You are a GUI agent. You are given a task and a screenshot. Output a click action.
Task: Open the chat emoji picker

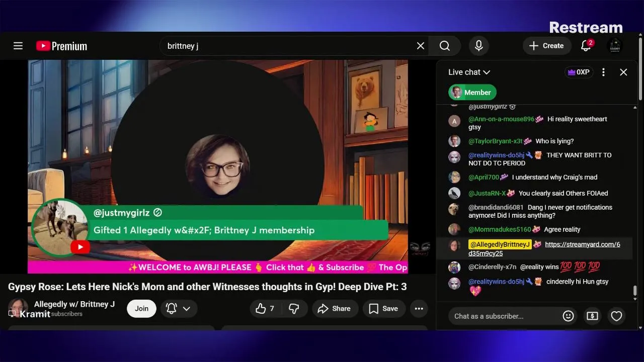[568, 316]
